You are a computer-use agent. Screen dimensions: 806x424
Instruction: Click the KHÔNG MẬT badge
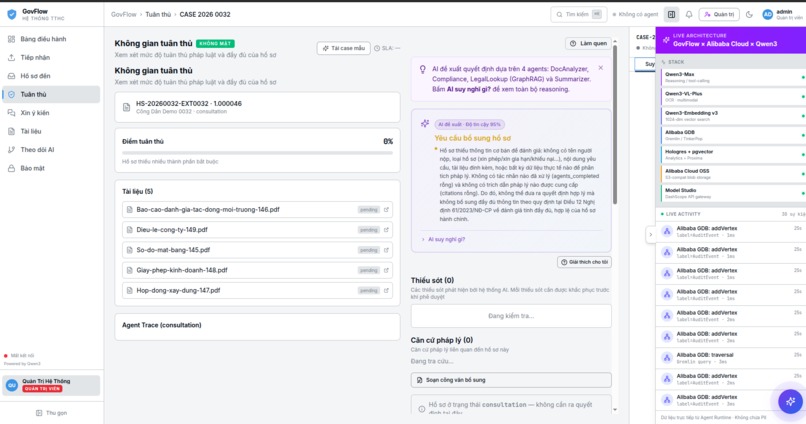(215, 44)
